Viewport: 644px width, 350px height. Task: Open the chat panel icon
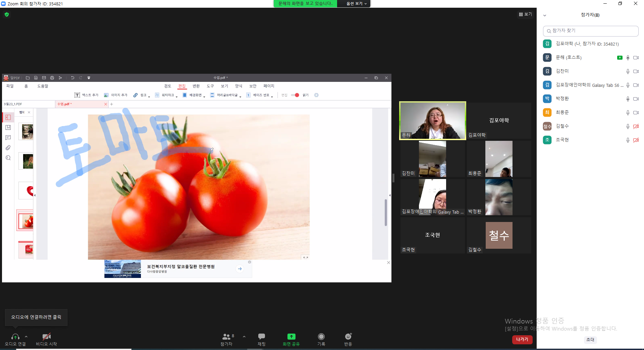(262, 337)
